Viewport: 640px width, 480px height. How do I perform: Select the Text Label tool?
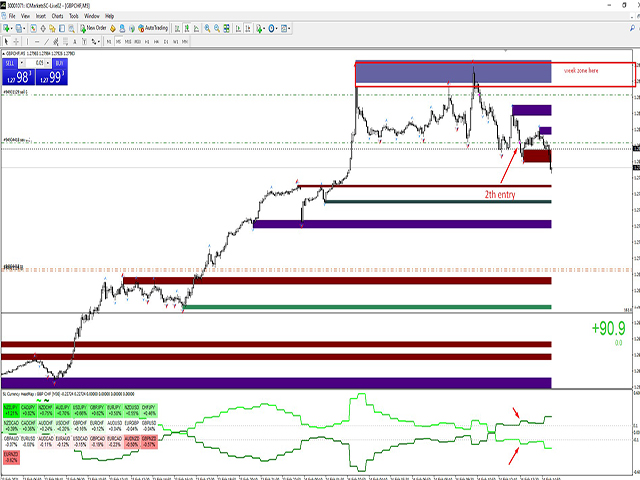click(84, 41)
